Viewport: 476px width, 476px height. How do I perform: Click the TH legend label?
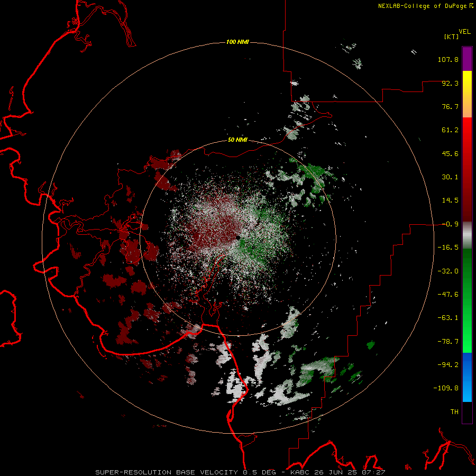click(454, 412)
